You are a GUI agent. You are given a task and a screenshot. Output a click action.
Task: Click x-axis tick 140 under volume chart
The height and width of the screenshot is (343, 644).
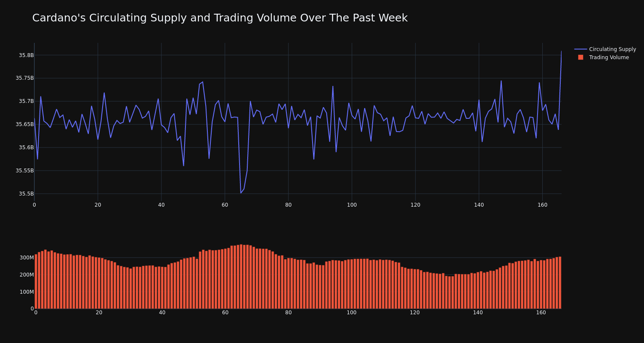tap(478, 313)
